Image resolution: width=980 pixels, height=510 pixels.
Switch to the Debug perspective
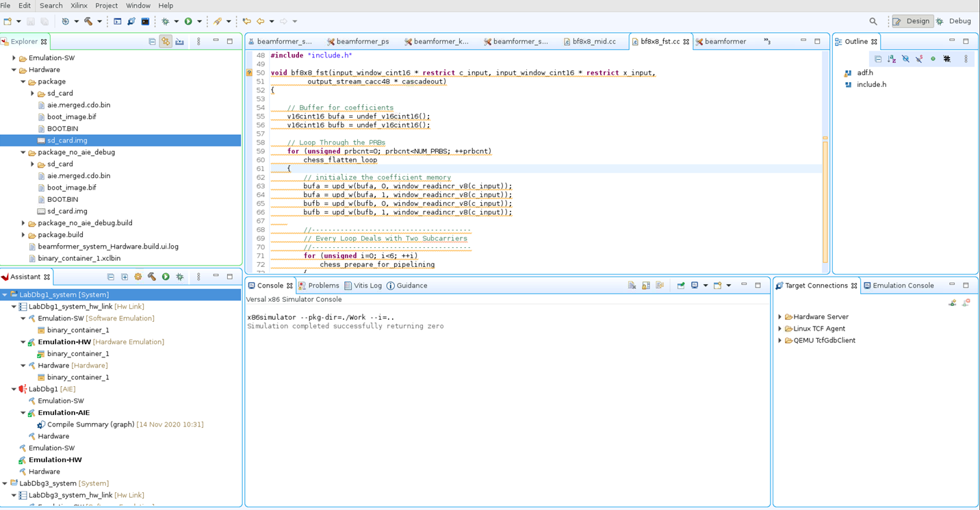pos(953,21)
